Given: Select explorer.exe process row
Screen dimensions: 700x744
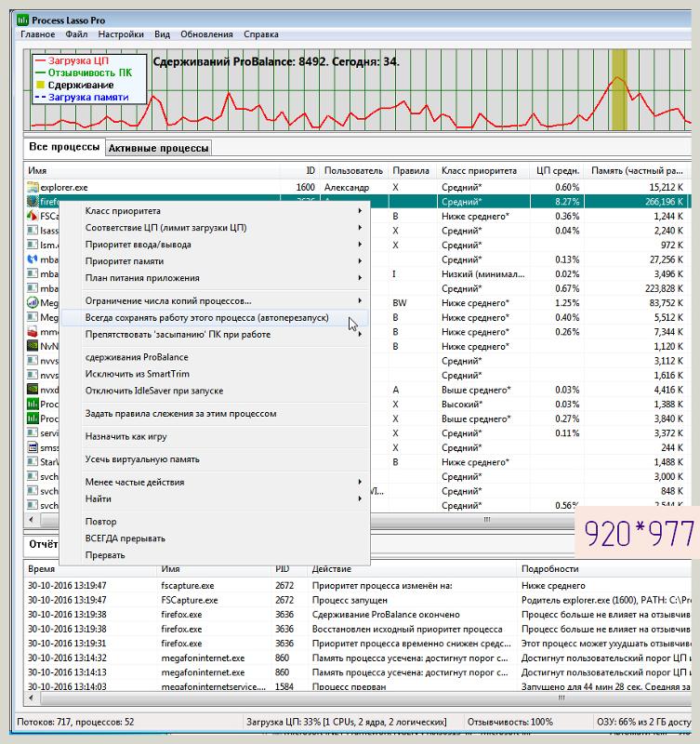Looking at the screenshot, I should click(x=357, y=187).
